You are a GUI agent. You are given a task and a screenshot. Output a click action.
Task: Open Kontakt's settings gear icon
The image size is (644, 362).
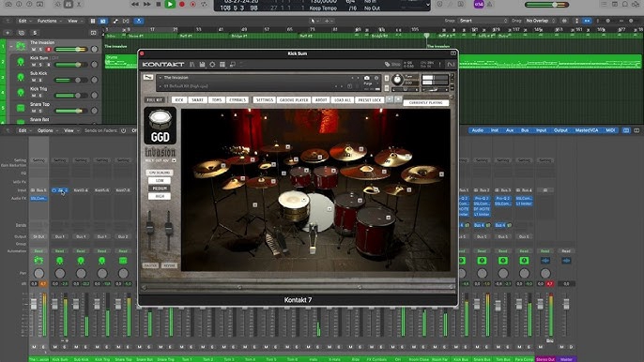tap(212, 65)
